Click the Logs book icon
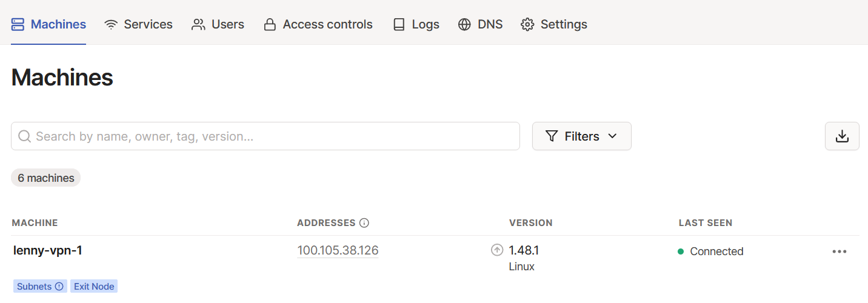This screenshot has width=868, height=303. point(399,25)
